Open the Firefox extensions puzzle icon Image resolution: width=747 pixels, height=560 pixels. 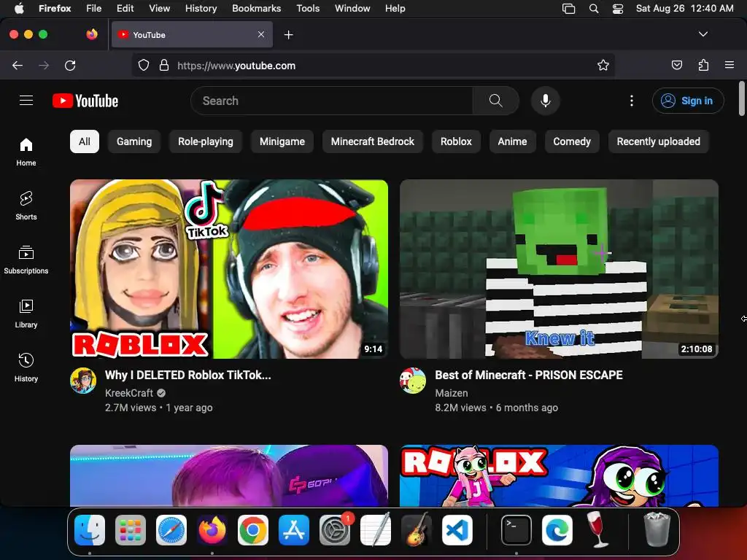(x=703, y=65)
